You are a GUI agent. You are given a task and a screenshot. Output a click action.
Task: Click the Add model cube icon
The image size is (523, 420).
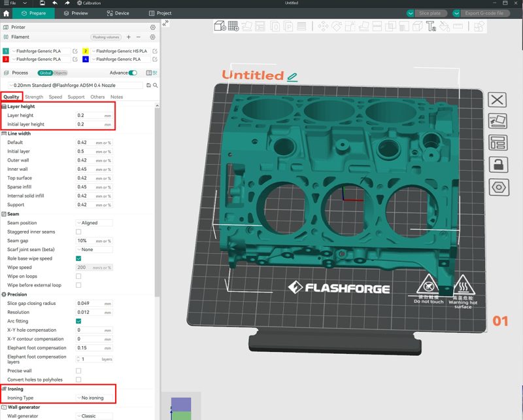click(220, 26)
